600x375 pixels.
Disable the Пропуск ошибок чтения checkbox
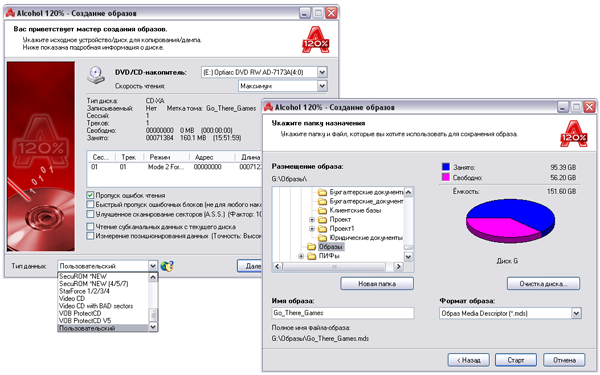click(x=90, y=195)
